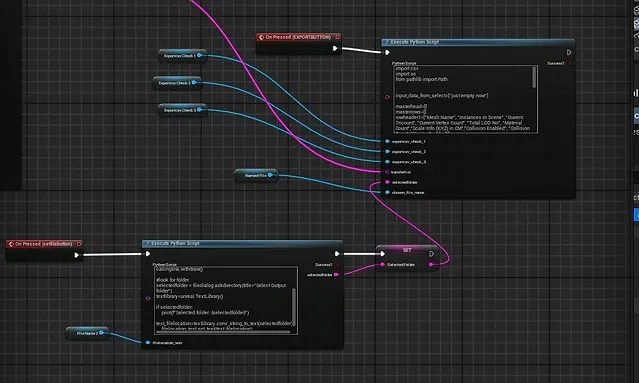Viewport: 639px width, 383px height.
Task: Click the exportcsv_check_2 input pin
Action: [x=388, y=152]
